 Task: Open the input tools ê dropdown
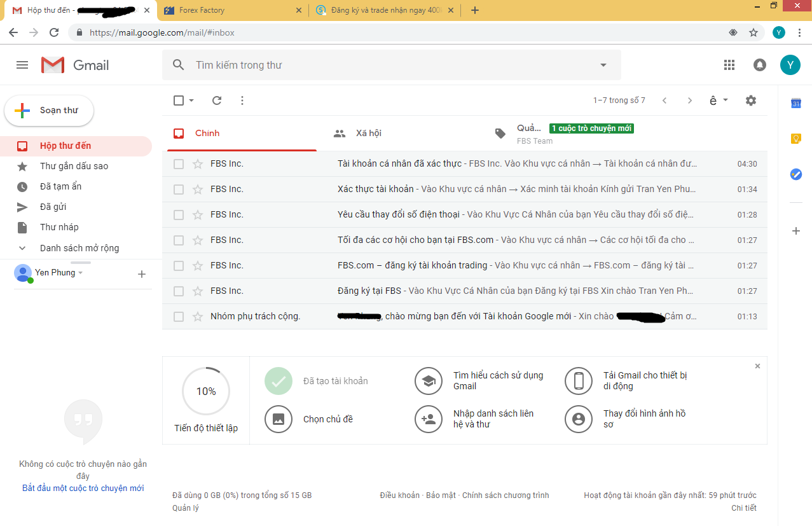pos(719,100)
